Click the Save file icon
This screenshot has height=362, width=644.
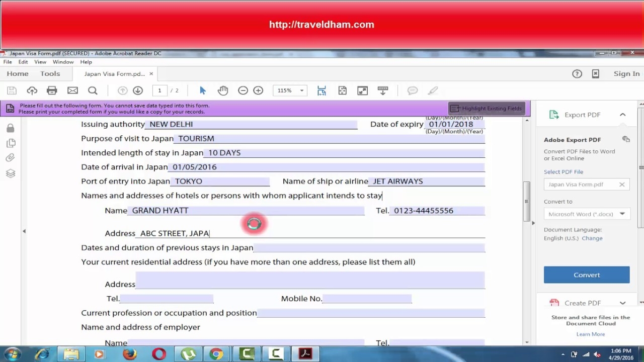[x=12, y=90]
